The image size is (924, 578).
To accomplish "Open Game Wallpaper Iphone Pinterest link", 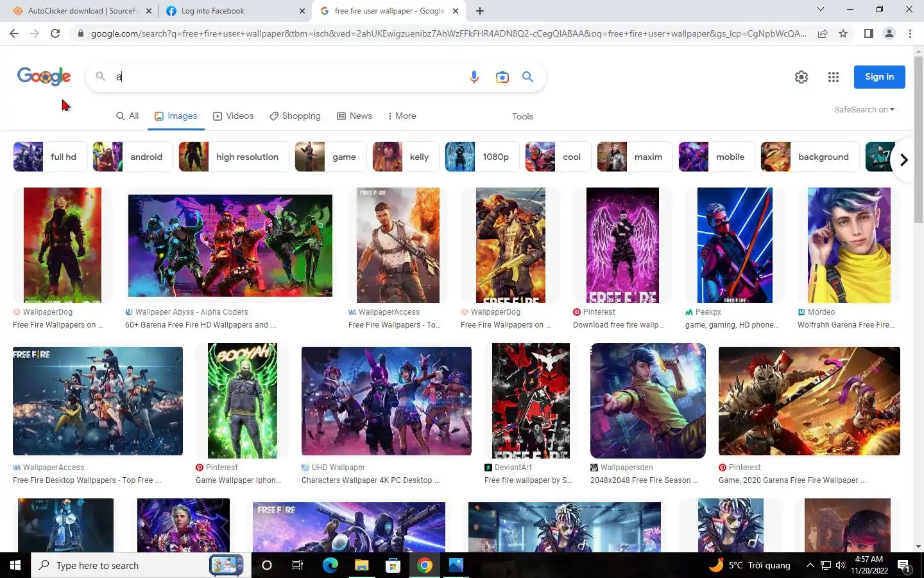I will [239, 480].
